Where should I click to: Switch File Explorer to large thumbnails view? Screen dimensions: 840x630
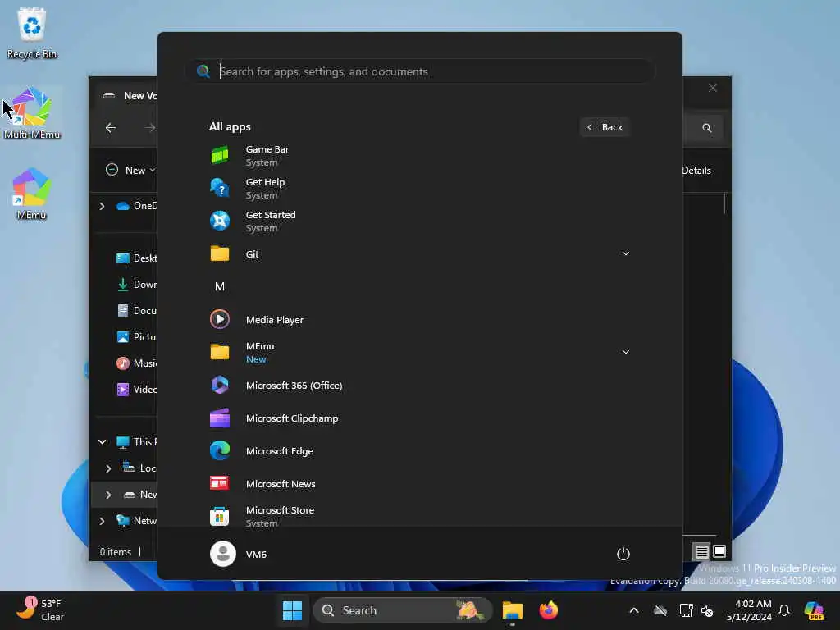pos(719,551)
